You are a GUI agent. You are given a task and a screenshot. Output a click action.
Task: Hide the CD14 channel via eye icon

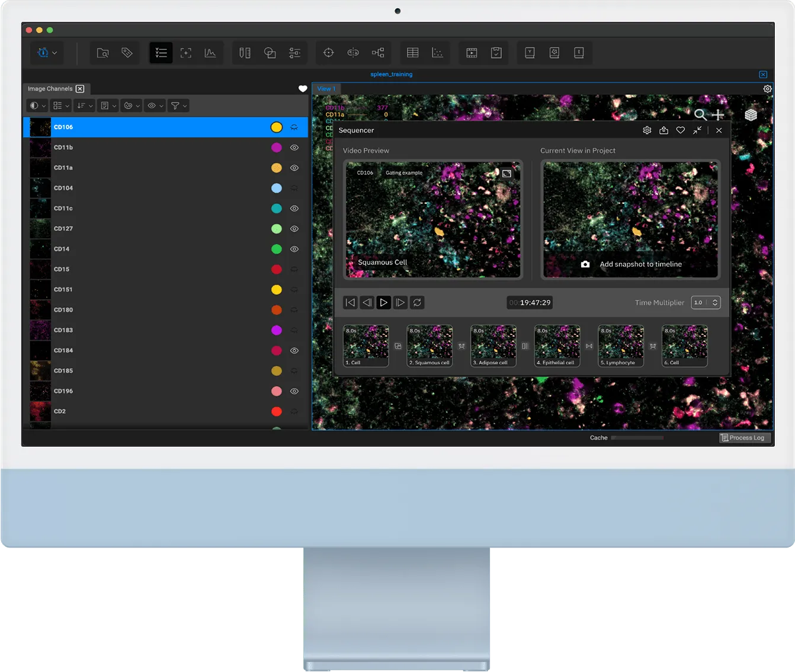tap(294, 249)
